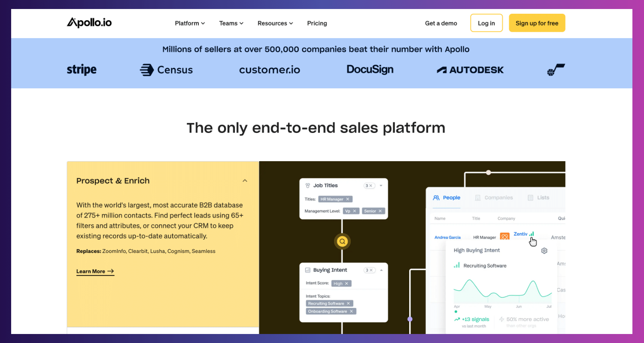Open the Teams dropdown menu

coord(231,23)
